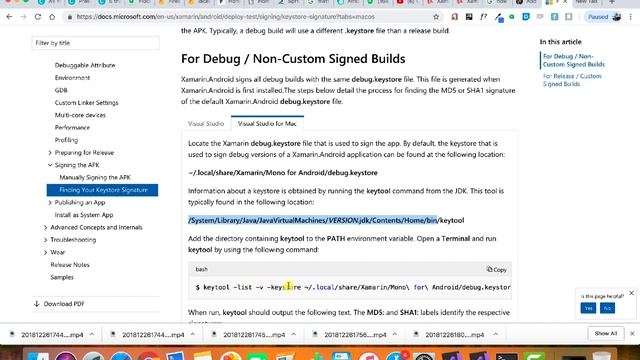The image size is (640, 360).
Task: Open Chrome's three-dot menu
Action: tap(631, 17)
